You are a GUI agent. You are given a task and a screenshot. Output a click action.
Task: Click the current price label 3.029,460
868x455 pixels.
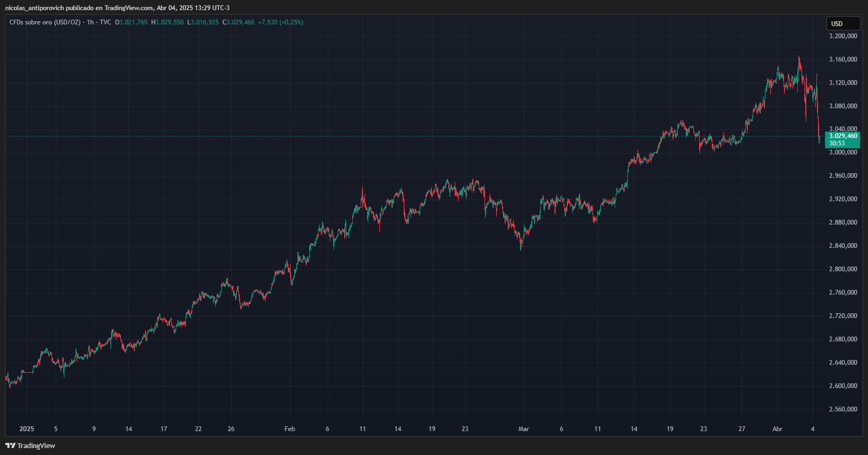click(x=843, y=136)
